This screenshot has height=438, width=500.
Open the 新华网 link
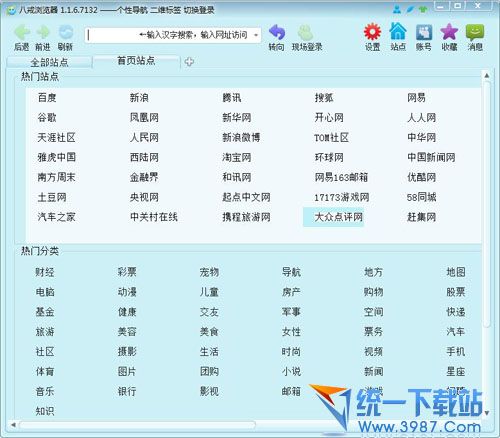(x=237, y=118)
